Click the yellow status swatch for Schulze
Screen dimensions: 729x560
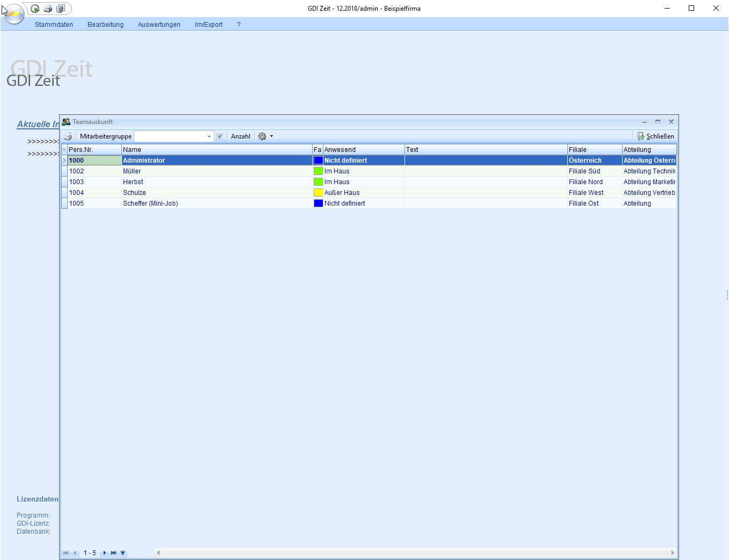tap(318, 193)
